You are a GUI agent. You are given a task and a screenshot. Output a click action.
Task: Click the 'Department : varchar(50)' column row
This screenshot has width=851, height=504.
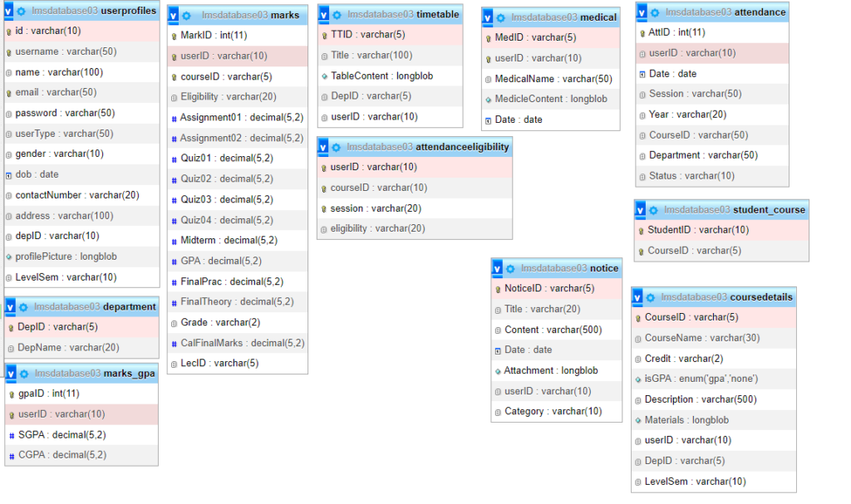click(712, 156)
